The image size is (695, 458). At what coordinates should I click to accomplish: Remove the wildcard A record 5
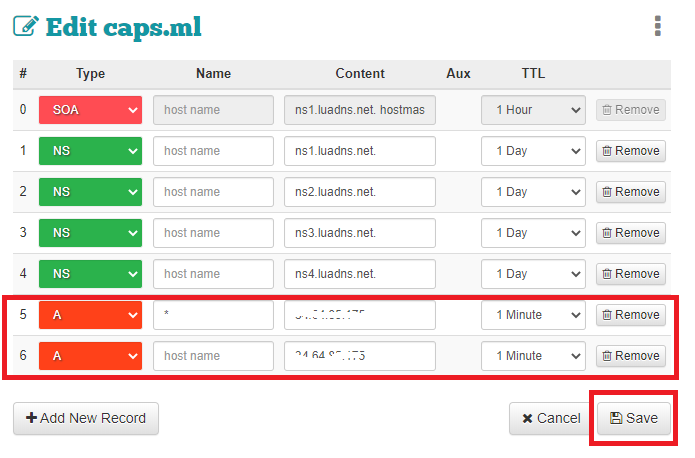tap(630, 315)
